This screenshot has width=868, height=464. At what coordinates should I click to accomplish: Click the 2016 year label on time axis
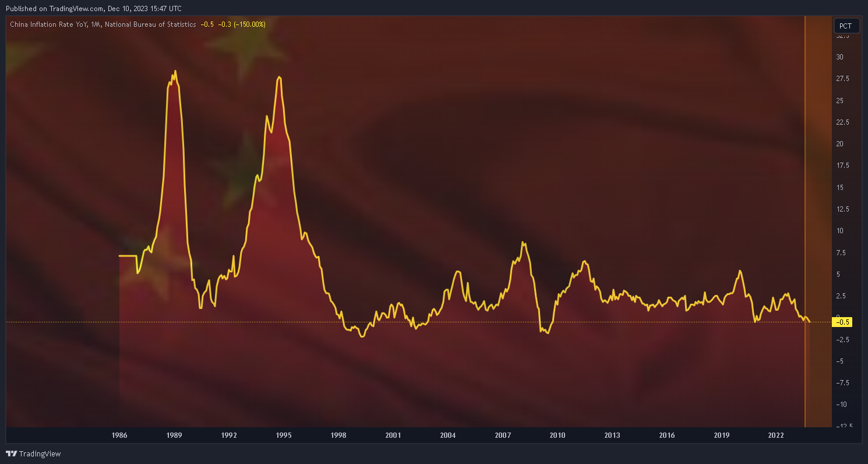tap(667, 435)
